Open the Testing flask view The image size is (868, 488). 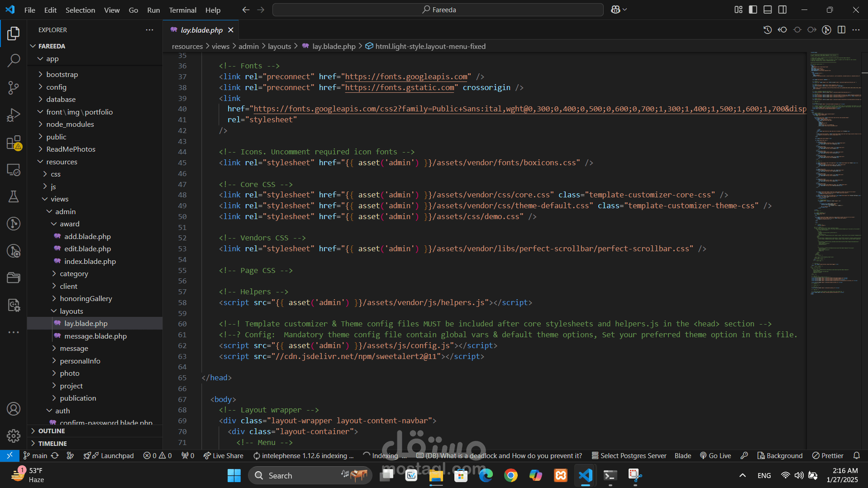tap(14, 196)
